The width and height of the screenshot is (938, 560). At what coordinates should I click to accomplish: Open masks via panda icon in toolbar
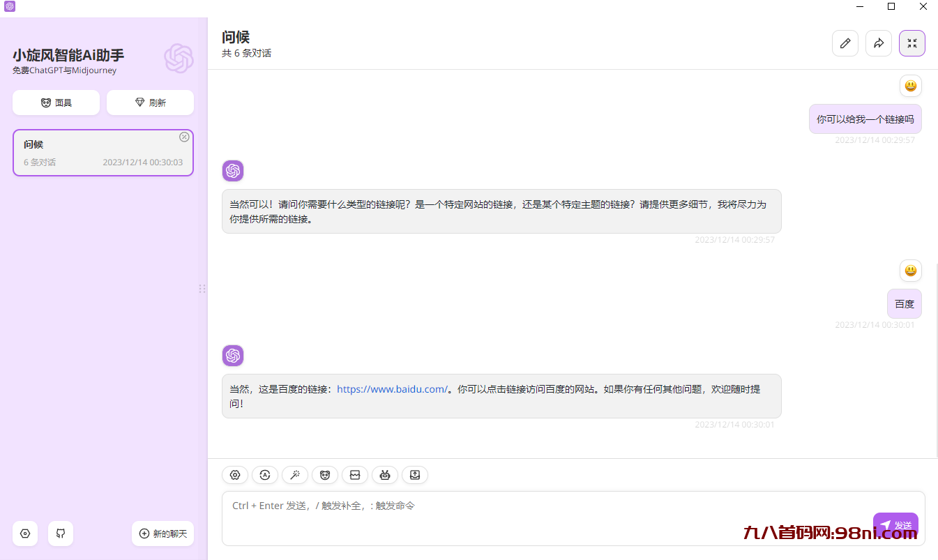[325, 475]
